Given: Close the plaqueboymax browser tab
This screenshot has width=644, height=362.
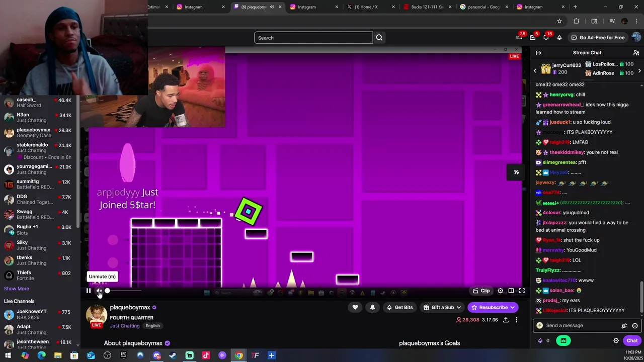Looking at the screenshot, I should click(x=280, y=7).
